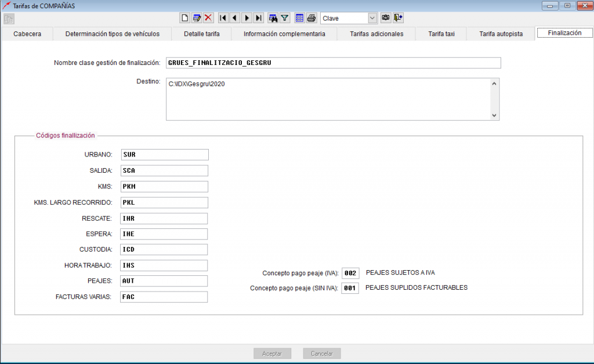Switch to the Tarifa autopista tab
594x364 pixels.
click(501, 34)
